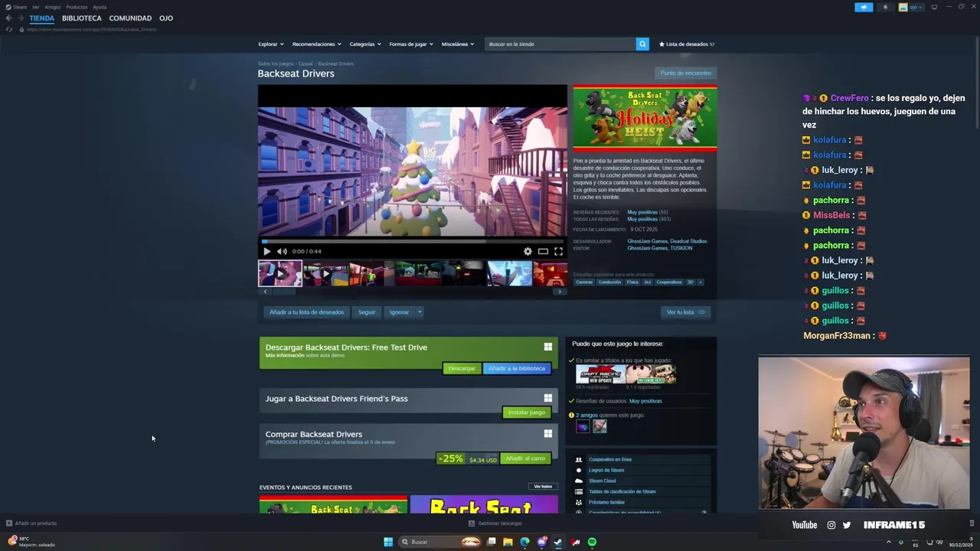Open the Windows Start button
This screenshot has height=551, width=980.
pyautogui.click(x=388, y=542)
